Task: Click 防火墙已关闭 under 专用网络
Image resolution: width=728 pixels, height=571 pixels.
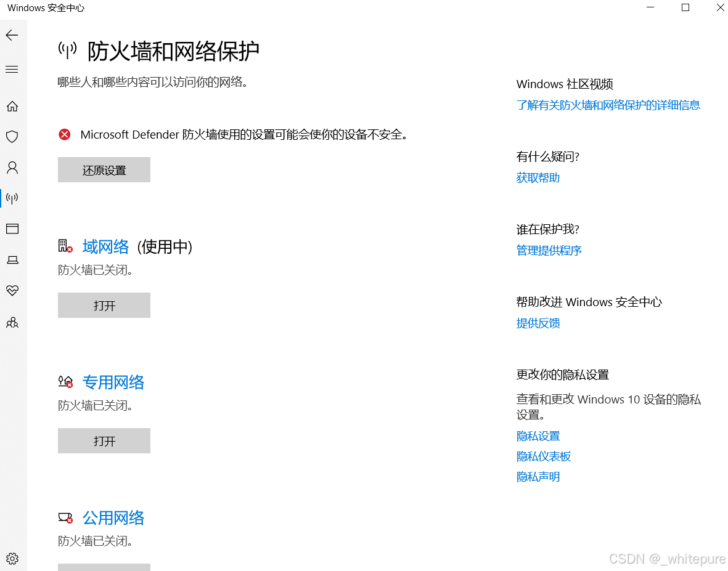Action: [x=96, y=405]
